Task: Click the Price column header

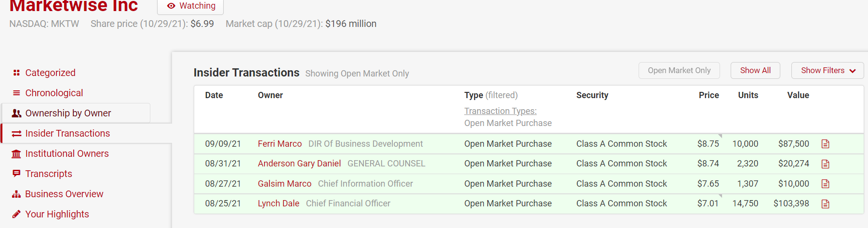Action: 709,95
